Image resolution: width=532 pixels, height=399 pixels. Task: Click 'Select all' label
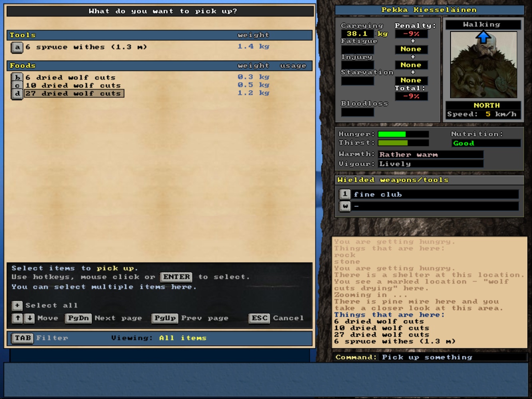[x=52, y=306]
